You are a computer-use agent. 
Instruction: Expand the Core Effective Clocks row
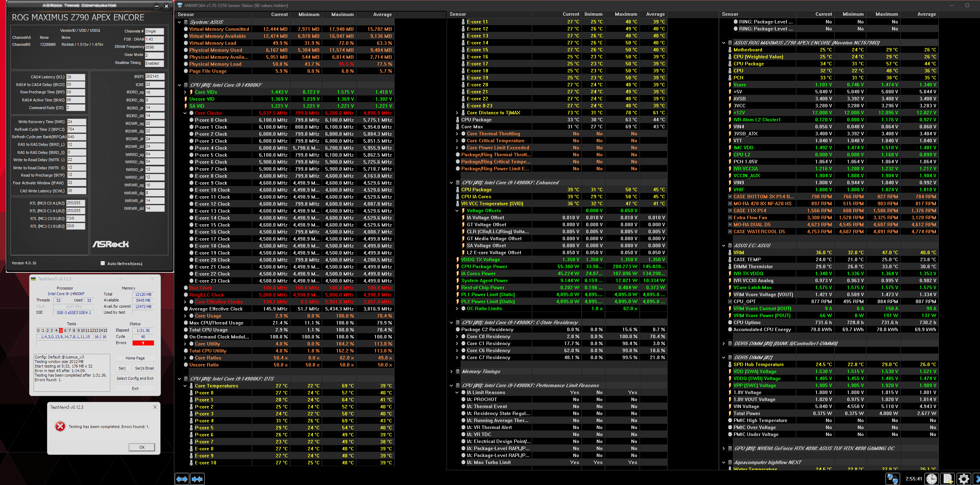click(x=185, y=302)
